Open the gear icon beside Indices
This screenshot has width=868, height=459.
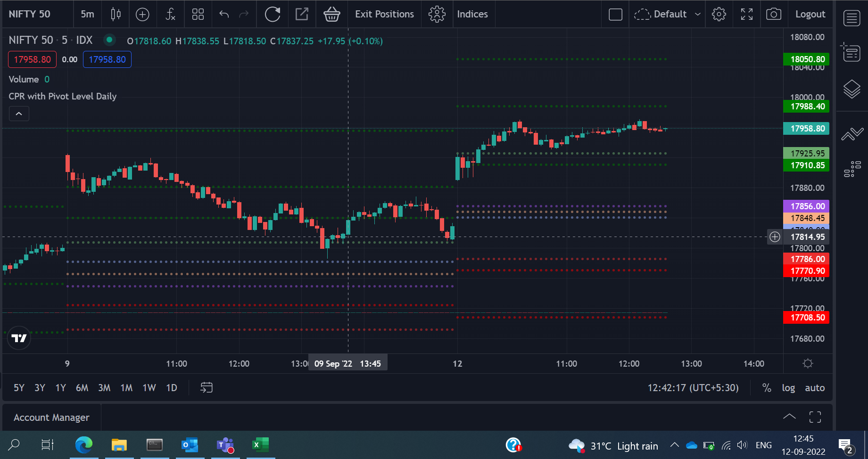(437, 14)
